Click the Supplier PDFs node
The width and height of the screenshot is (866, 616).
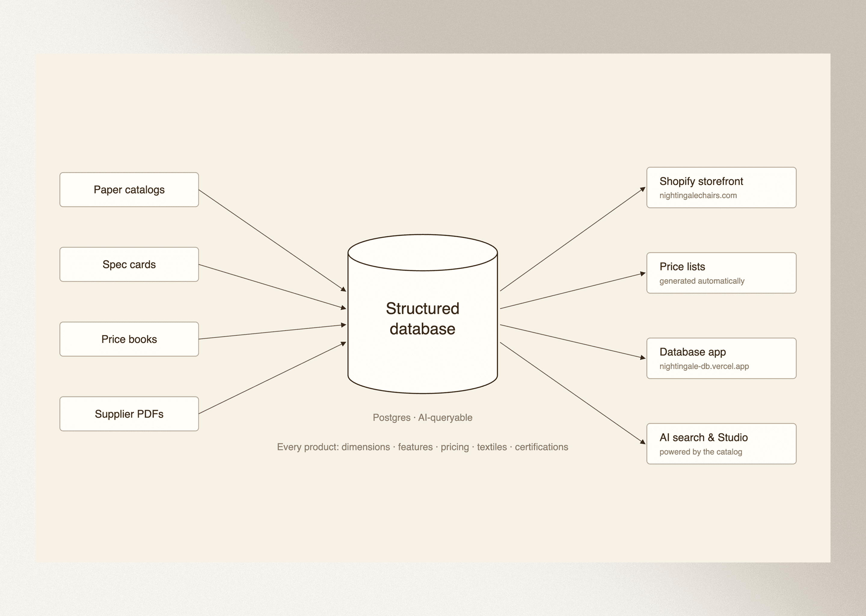129,414
